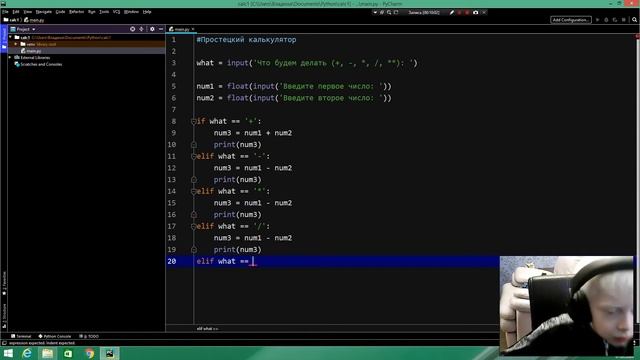Click the Search Everywhere magnifier icon
This screenshot has height=360, width=640.
634,20
